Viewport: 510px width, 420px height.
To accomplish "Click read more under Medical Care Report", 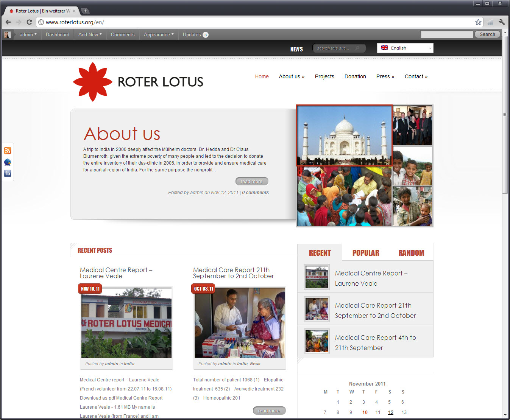I will [x=269, y=411].
